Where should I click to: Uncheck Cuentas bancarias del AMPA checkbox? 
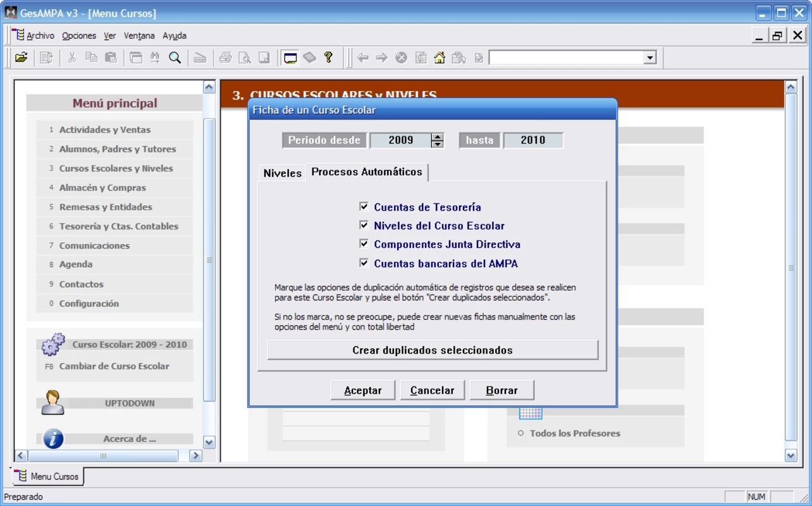pyautogui.click(x=364, y=262)
